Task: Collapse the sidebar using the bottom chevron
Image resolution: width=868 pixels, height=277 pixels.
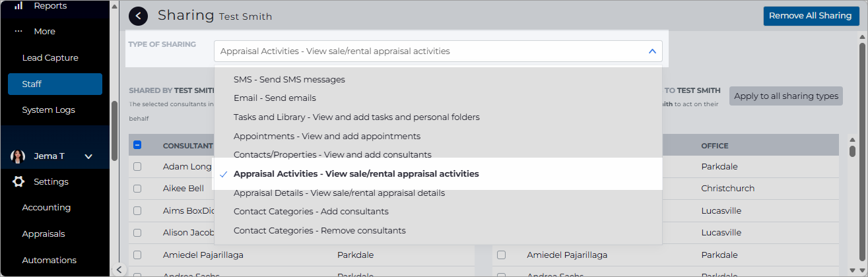Action: click(x=117, y=269)
